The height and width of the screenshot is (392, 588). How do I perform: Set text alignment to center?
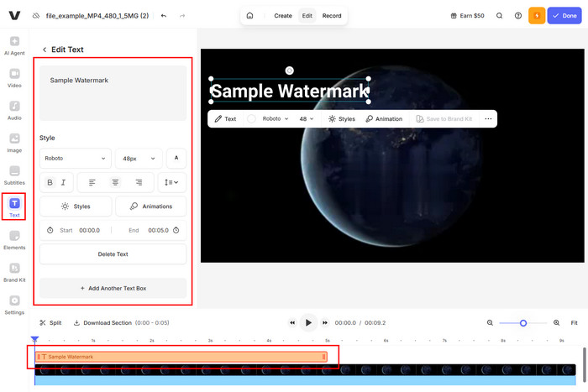click(115, 182)
